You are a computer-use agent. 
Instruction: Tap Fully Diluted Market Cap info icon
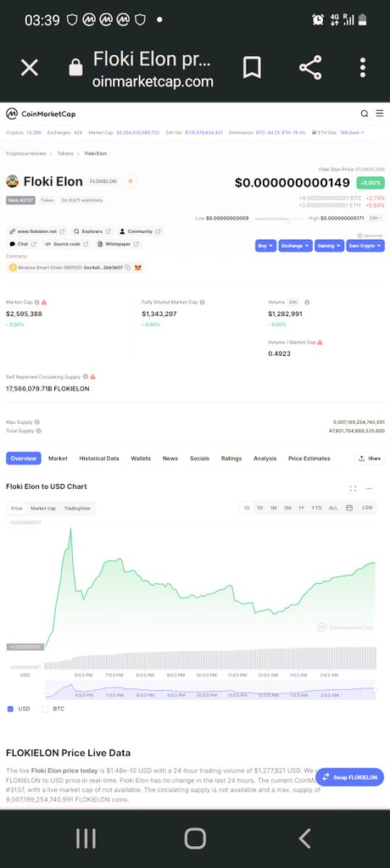click(x=202, y=303)
